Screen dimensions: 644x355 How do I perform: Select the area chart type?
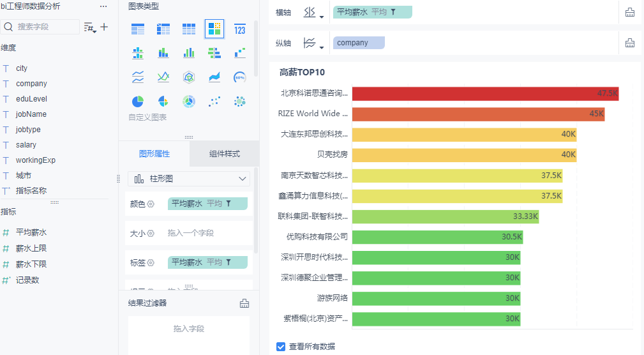[x=214, y=77]
